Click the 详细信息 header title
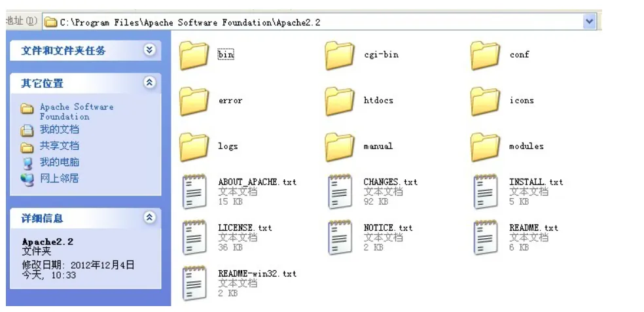This screenshot has height=312, width=644. (x=43, y=218)
